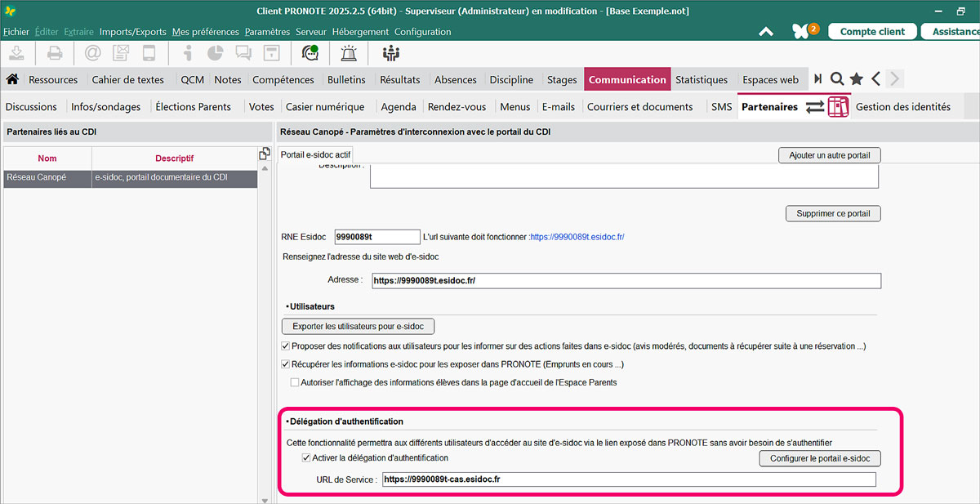
Task: Click the partner list scrollbar up arrow
Action: 264,167
